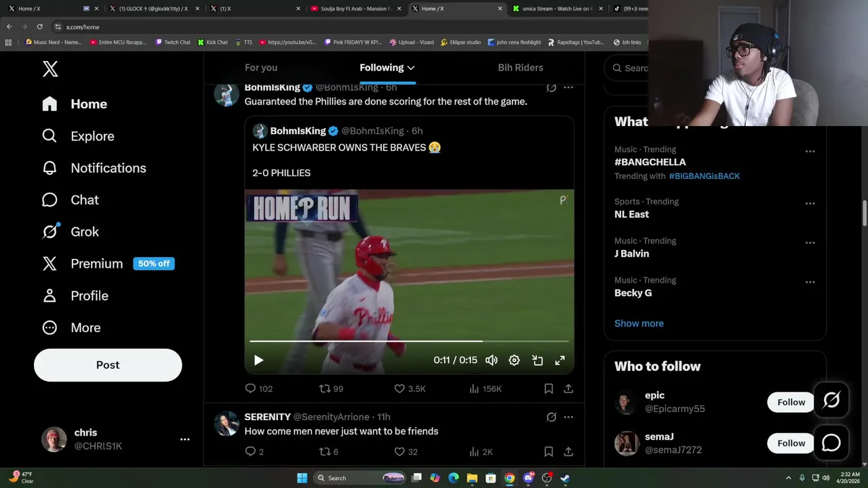868x488 pixels.
Task: Open options for Becky G trend
Action: (810, 282)
